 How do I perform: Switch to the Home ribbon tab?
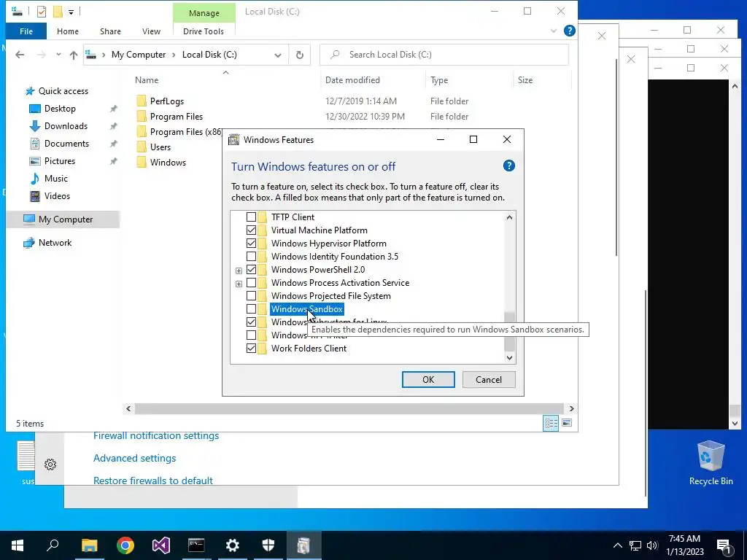pos(68,31)
